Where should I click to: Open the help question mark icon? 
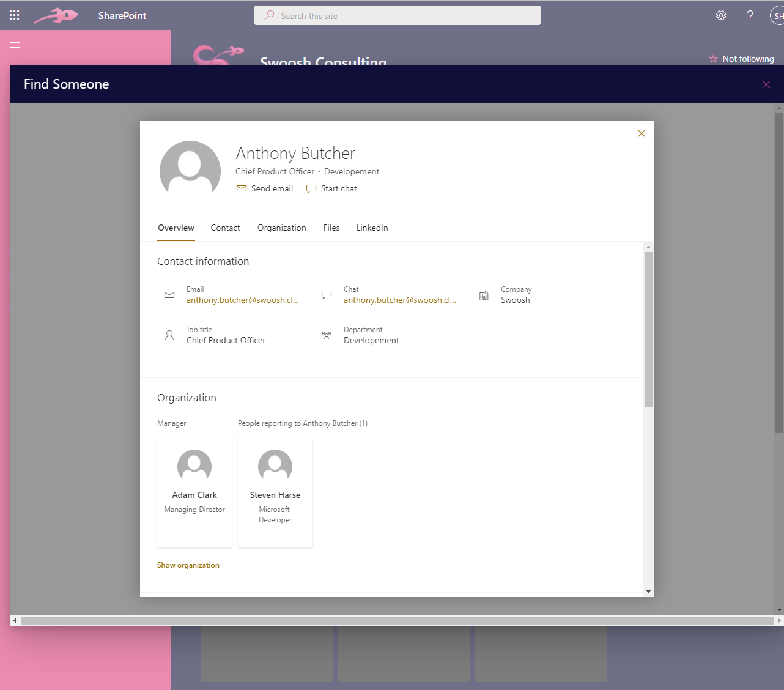[750, 15]
